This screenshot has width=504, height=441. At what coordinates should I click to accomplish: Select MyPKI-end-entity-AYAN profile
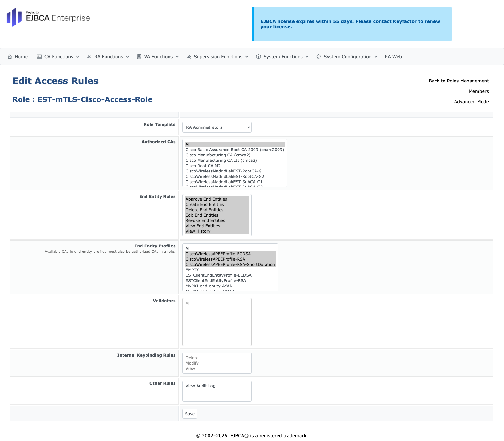230,286
